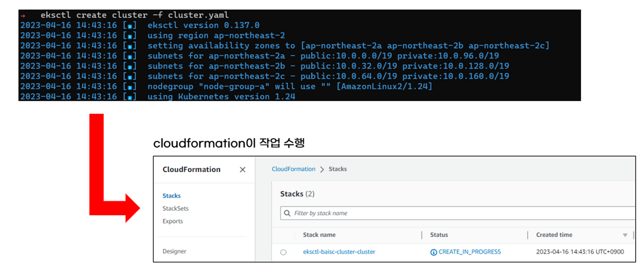
Task: Click the Created time sort arrow
Action: 625,235
